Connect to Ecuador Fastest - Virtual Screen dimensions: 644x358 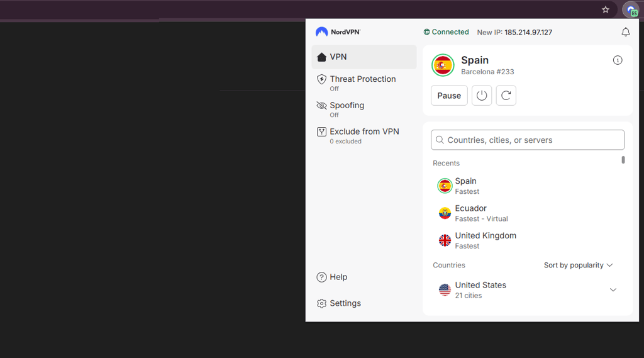528,213
